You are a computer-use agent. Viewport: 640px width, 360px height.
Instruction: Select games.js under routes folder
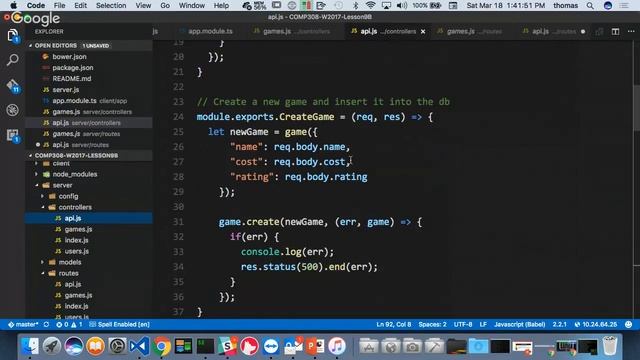[78, 295]
